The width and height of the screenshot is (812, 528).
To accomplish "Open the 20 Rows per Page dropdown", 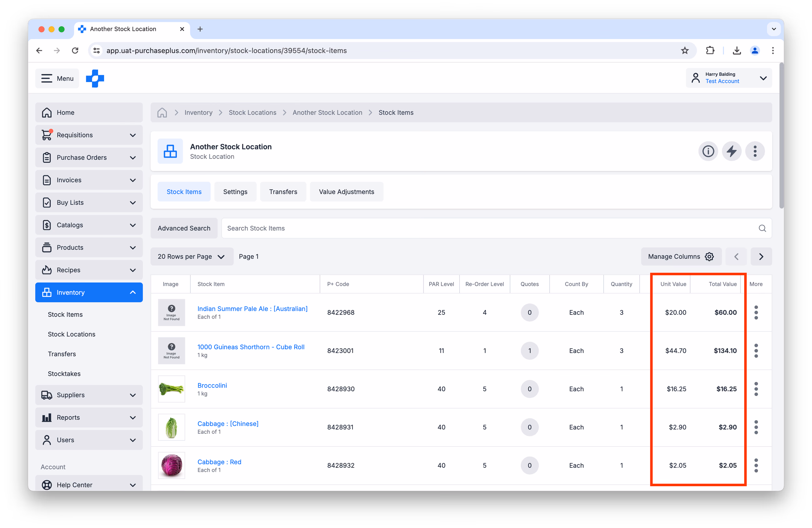I will click(192, 257).
